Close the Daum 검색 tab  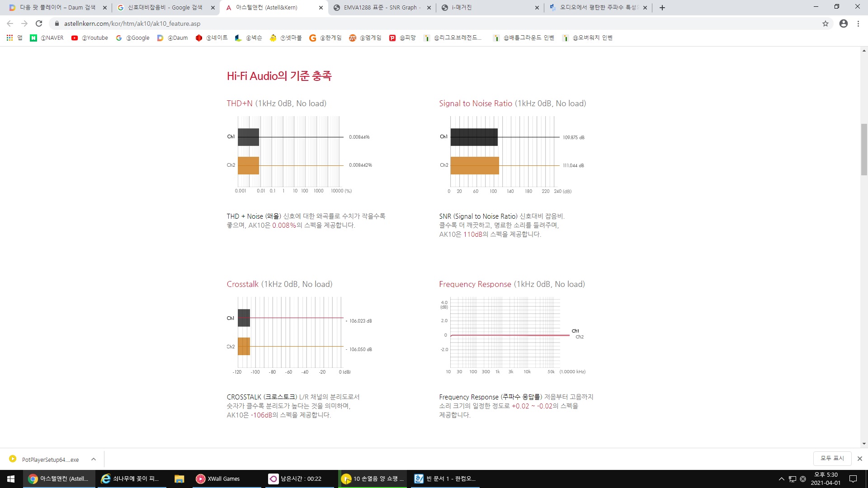(104, 8)
